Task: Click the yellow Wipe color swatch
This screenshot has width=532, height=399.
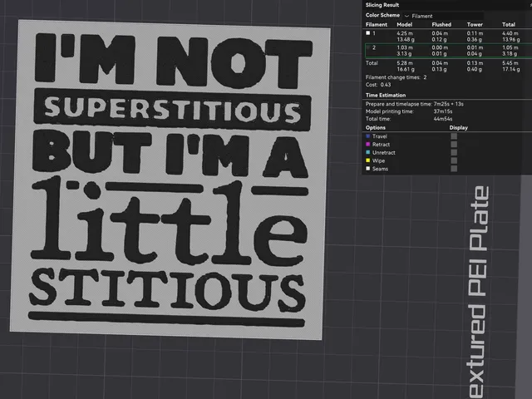Action: tap(367, 160)
